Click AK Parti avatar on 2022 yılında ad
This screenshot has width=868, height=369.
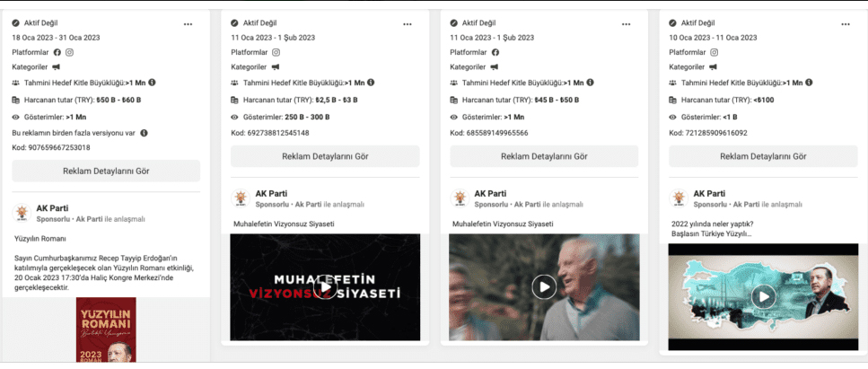679,198
